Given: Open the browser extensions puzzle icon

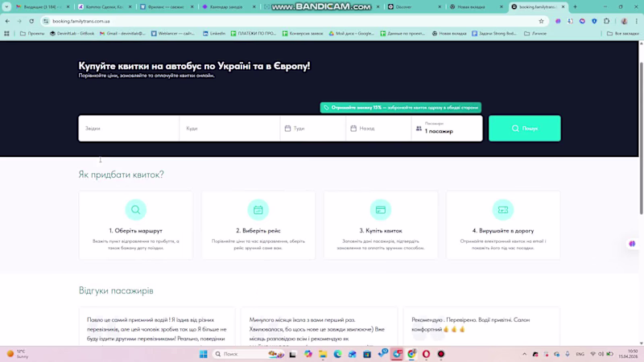Looking at the screenshot, I should 607,21.
